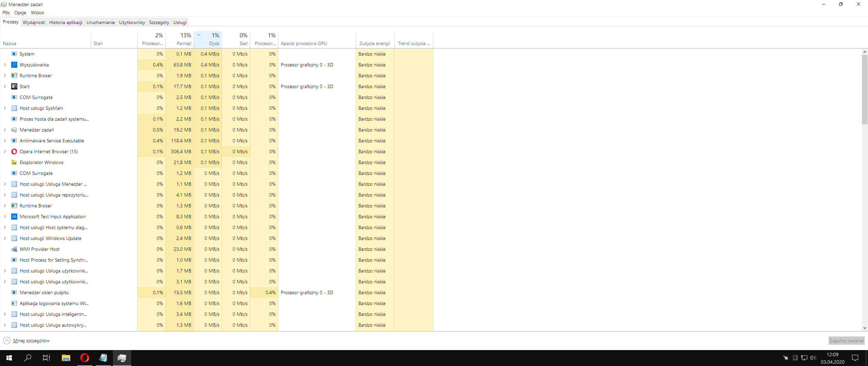The image size is (868, 366).
Task: Click the Menedżer zadań process icon
Action: click(14, 130)
